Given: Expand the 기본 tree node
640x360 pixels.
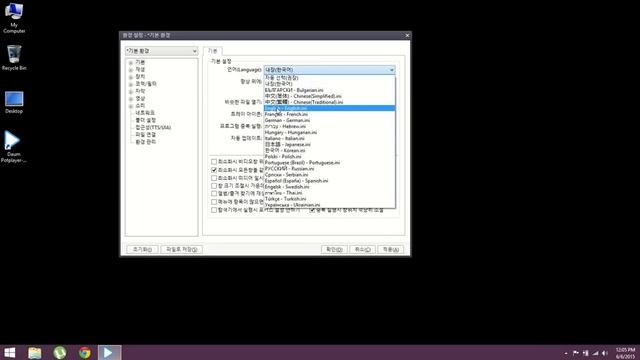Looking at the screenshot, I should (131, 63).
